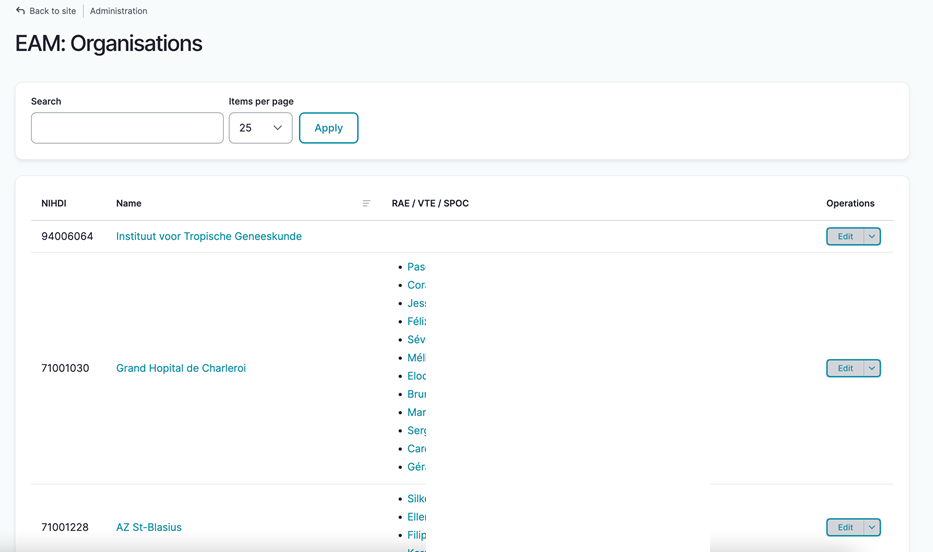Edit Instituut voor Tropische Geneeskunde organisation

point(845,237)
